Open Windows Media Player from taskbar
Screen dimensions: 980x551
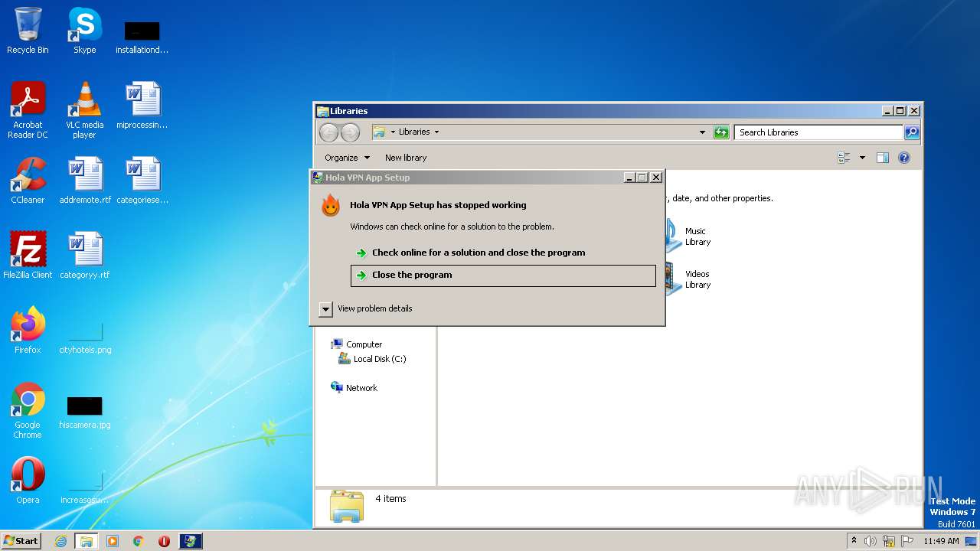point(113,541)
